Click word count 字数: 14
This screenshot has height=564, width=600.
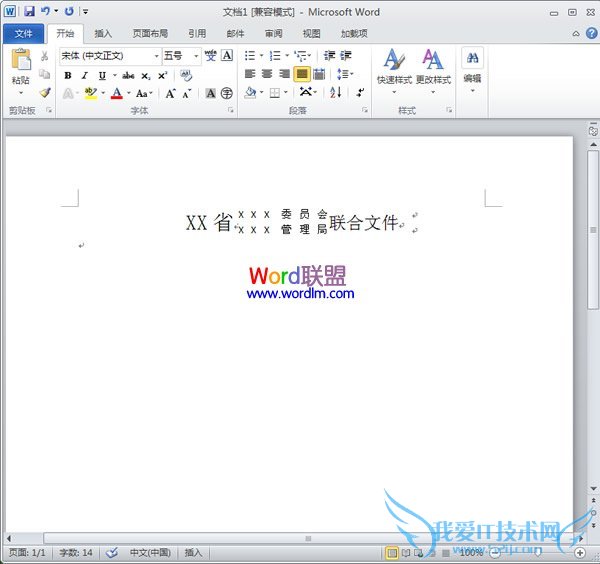point(76,553)
